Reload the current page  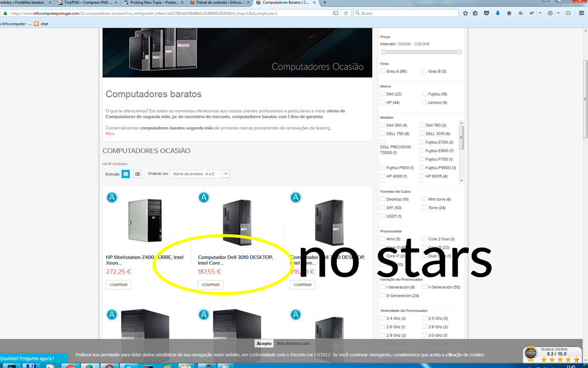tap(346, 13)
